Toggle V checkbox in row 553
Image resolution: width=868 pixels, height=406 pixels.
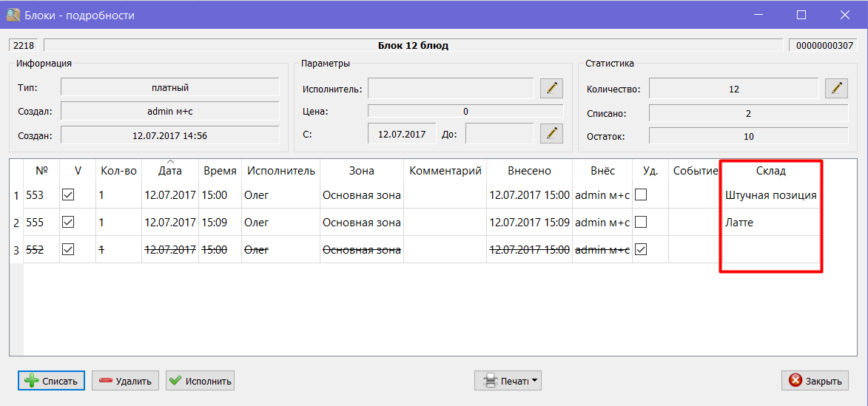coord(68,194)
